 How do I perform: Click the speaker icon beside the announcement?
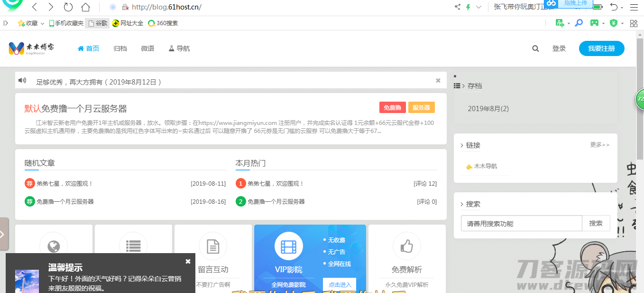[x=22, y=80]
